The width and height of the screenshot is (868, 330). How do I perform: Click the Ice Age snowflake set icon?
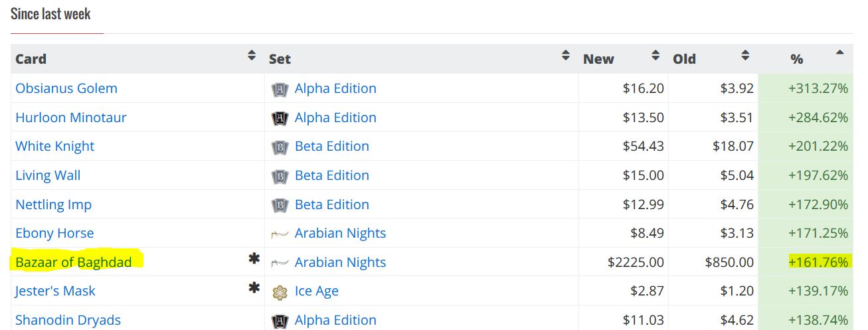[x=280, y=291]
